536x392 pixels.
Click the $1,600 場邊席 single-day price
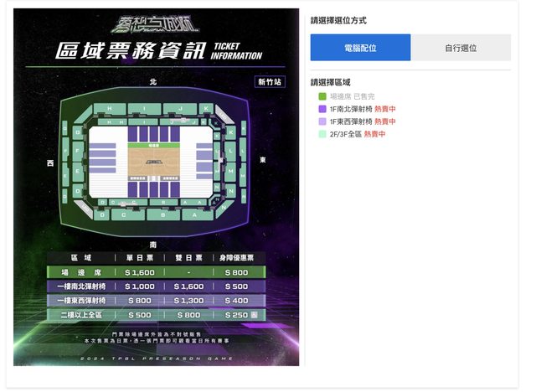140,272
